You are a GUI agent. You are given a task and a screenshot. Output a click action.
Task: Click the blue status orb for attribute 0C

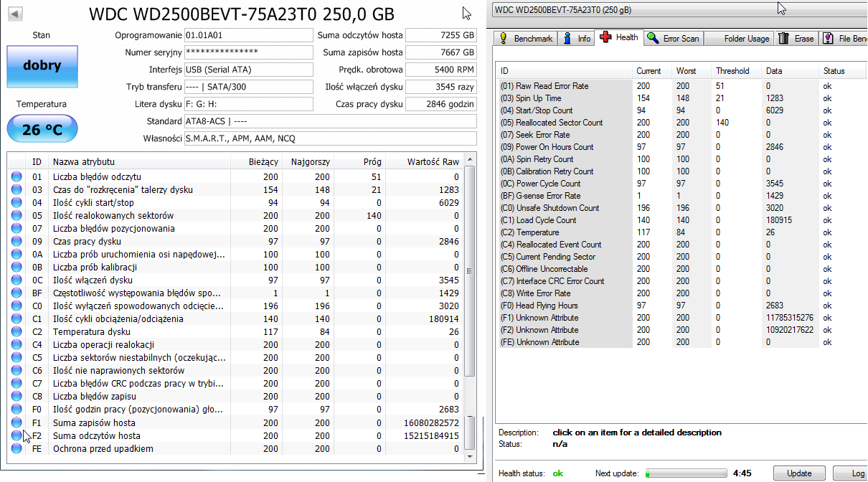pos(16,280)
